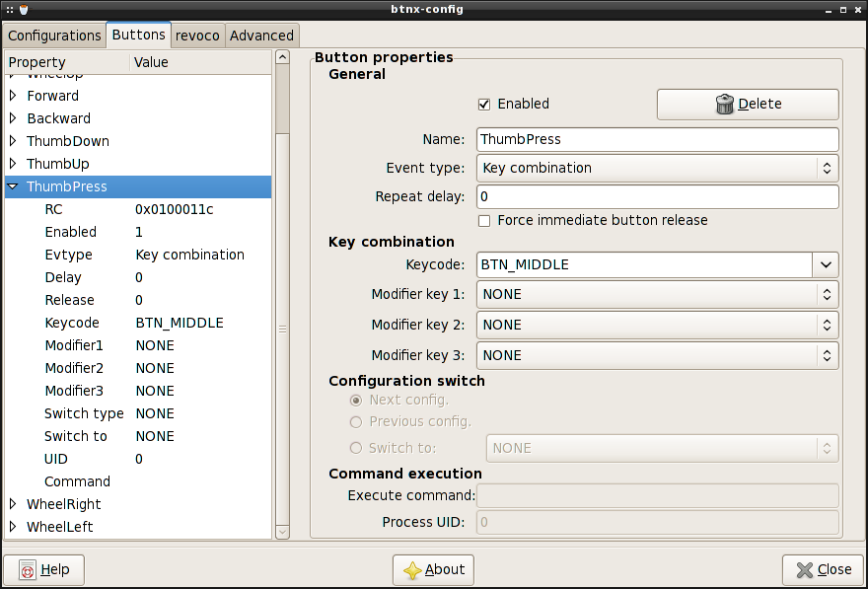The height and width of the screenshot is (589, 868).
Task: Click the Repeat delay input field
Action: (x=658, y=197)
